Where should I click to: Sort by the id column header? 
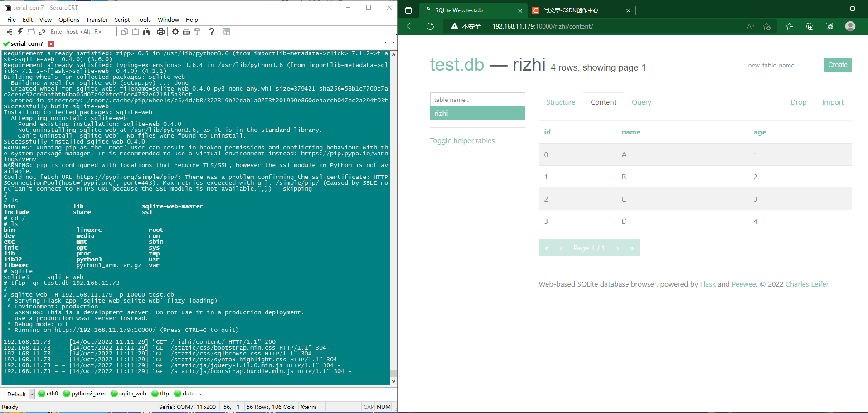547,132
